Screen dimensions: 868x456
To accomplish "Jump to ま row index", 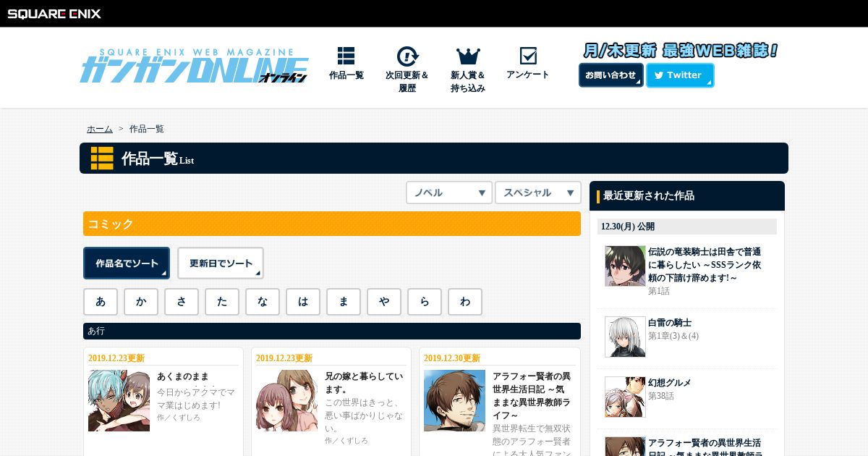I will pos(344,302).
